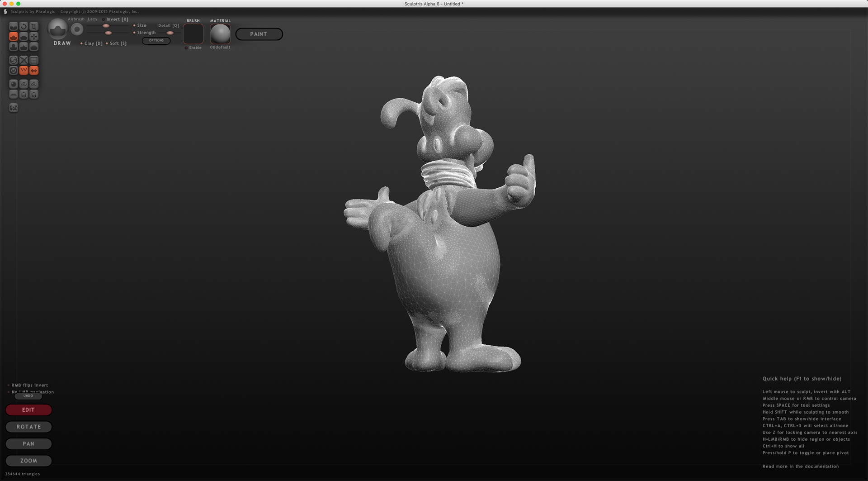Screen dimensions: 868x481
Task: Switch to PAINT mode
Action: tap(259, 34)
